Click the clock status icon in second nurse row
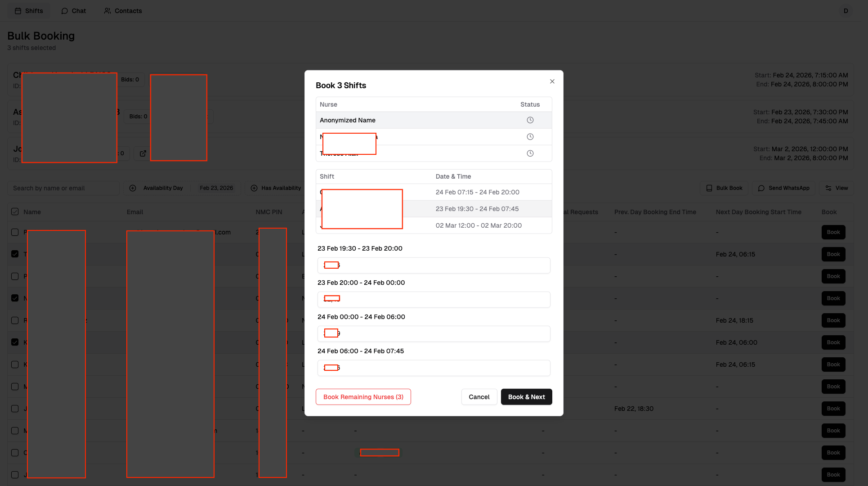Viewport: 868px width, 486px height. point(530,137)
